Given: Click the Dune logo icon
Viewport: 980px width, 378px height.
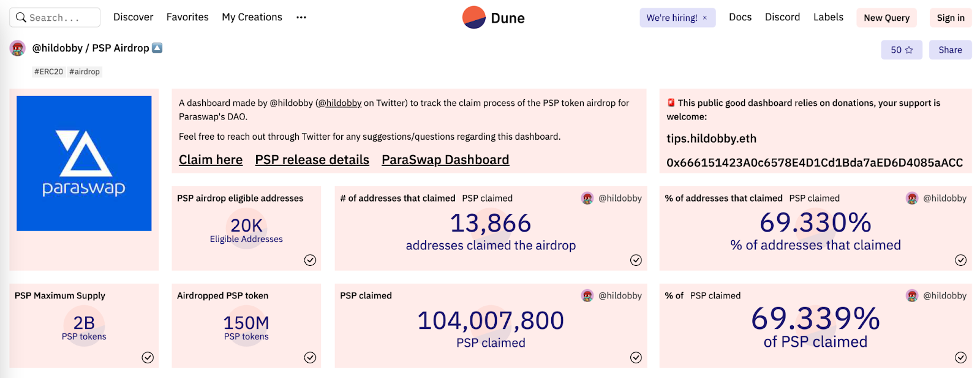Looking at the screenshot, I should pyautogui.click(x=473, y=18).
